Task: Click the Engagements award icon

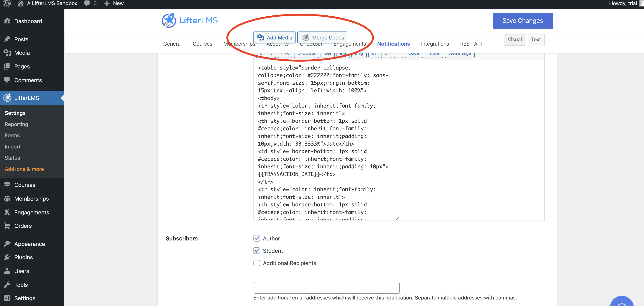Action: tap(7, 212)
